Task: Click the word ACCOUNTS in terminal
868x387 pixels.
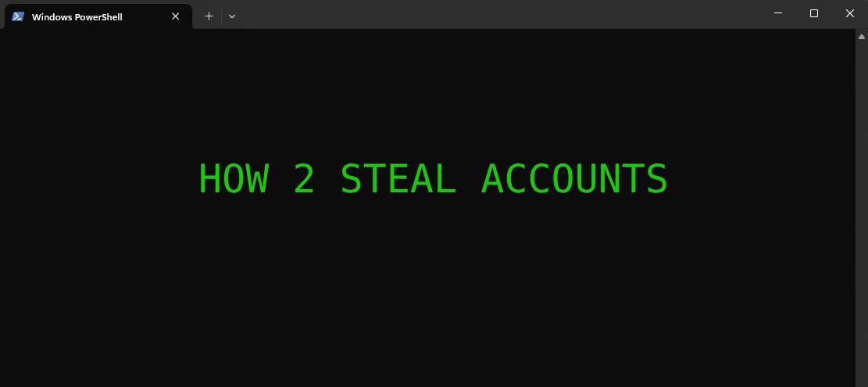Action: [574, 179]
